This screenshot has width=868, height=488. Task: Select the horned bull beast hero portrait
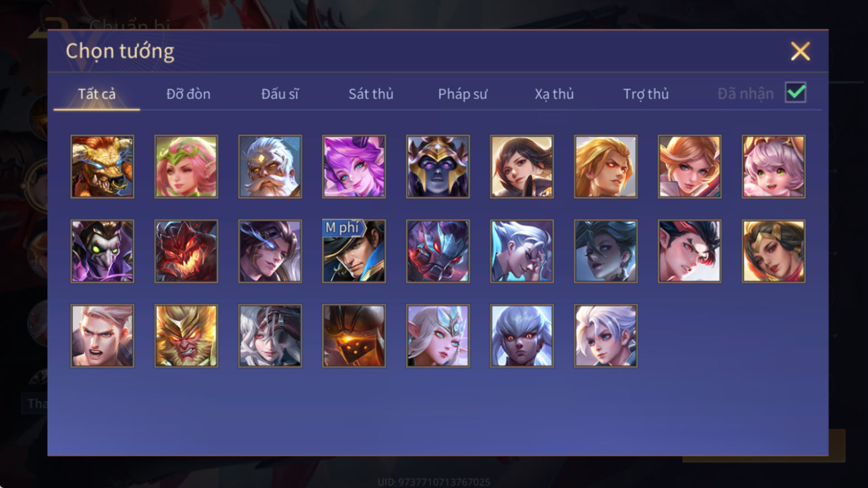102,167
